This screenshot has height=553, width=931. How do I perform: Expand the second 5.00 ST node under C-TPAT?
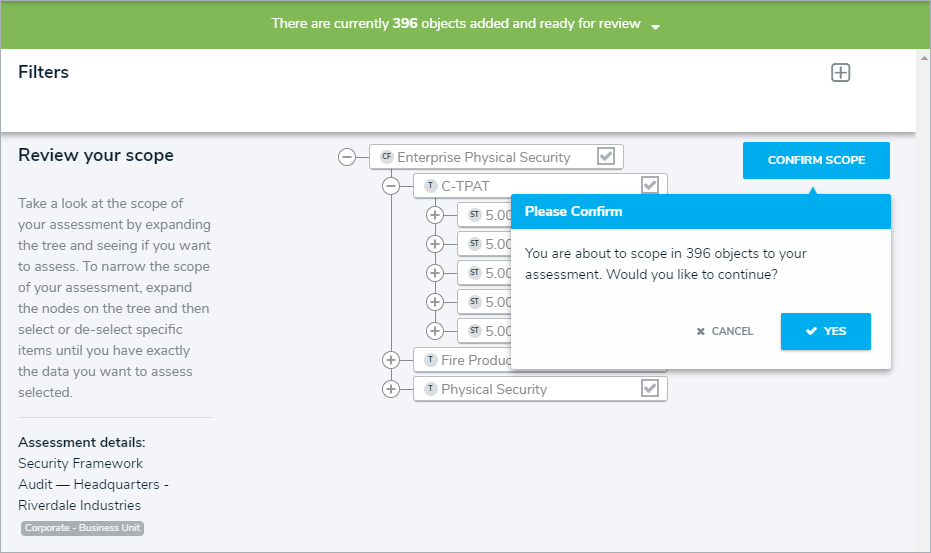click(x=435, y=244)
